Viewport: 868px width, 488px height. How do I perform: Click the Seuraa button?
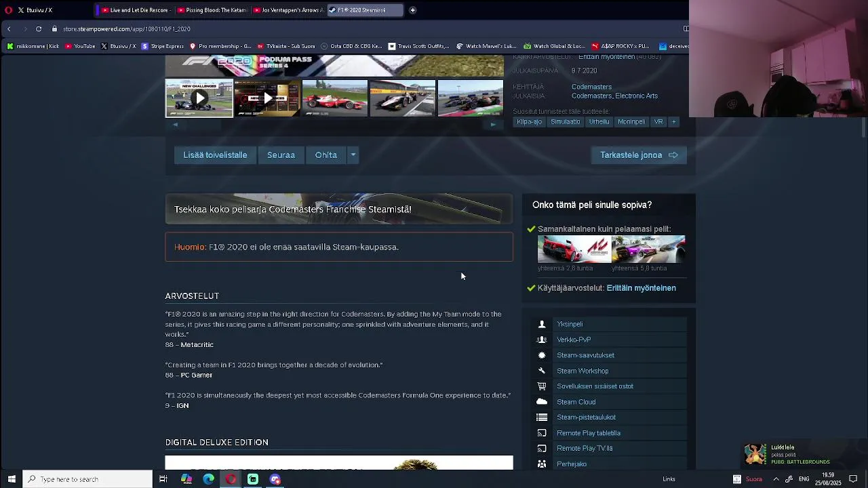click(281, 155)
